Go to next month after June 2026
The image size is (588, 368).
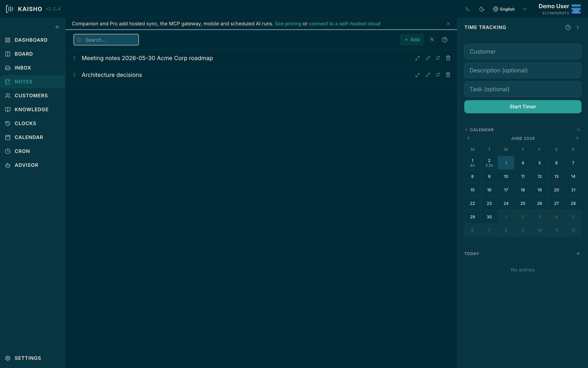coord(577,138)
